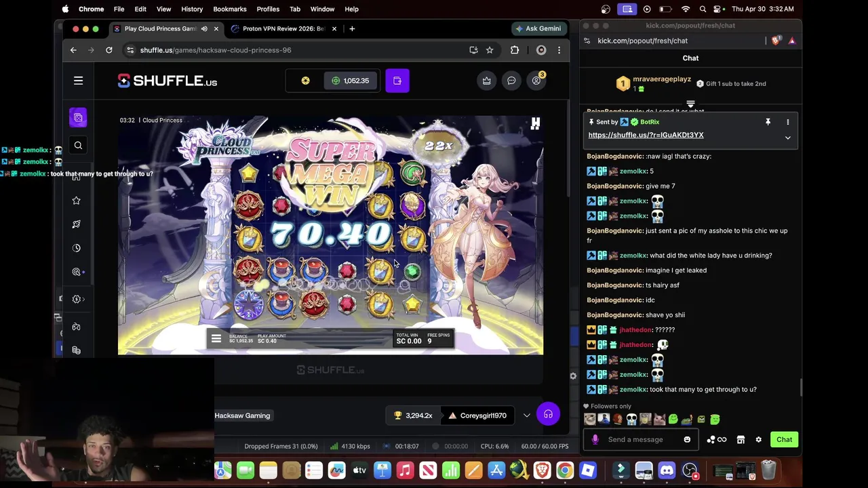Open Favorites star in Shuffle sidebar

point(76,200)
